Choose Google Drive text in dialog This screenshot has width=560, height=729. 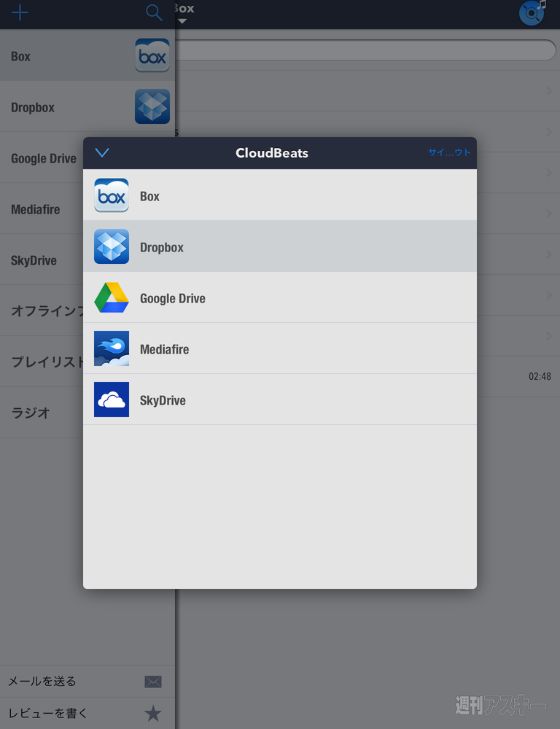point(173,298)
